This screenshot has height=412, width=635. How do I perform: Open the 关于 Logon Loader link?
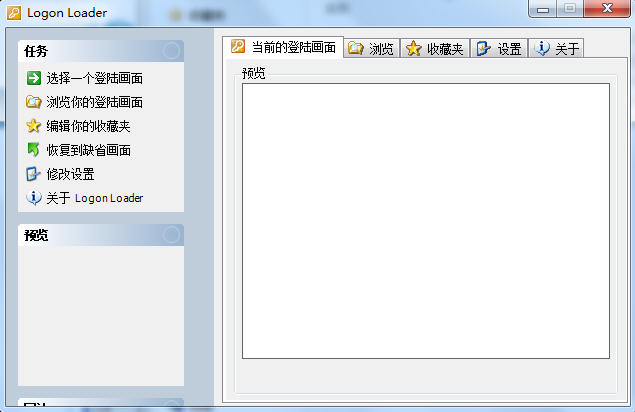[x=95, y=198]
